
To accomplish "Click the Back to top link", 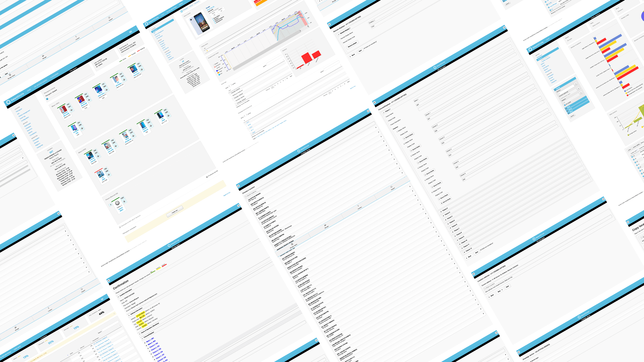I will [x=227, y=194].
